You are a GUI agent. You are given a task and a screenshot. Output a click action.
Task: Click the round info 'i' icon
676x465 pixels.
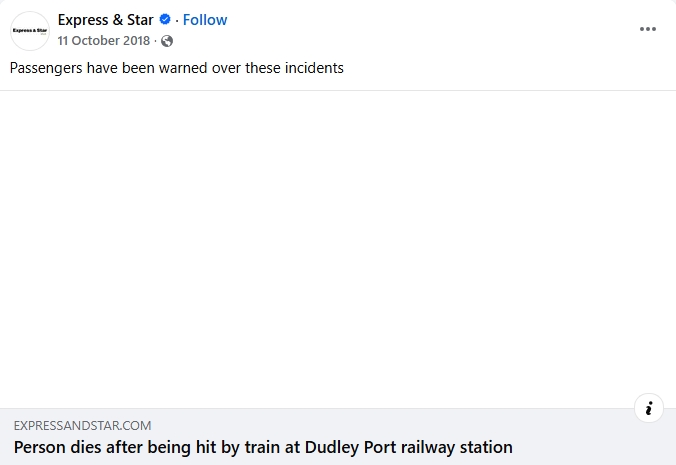point(649,408)
